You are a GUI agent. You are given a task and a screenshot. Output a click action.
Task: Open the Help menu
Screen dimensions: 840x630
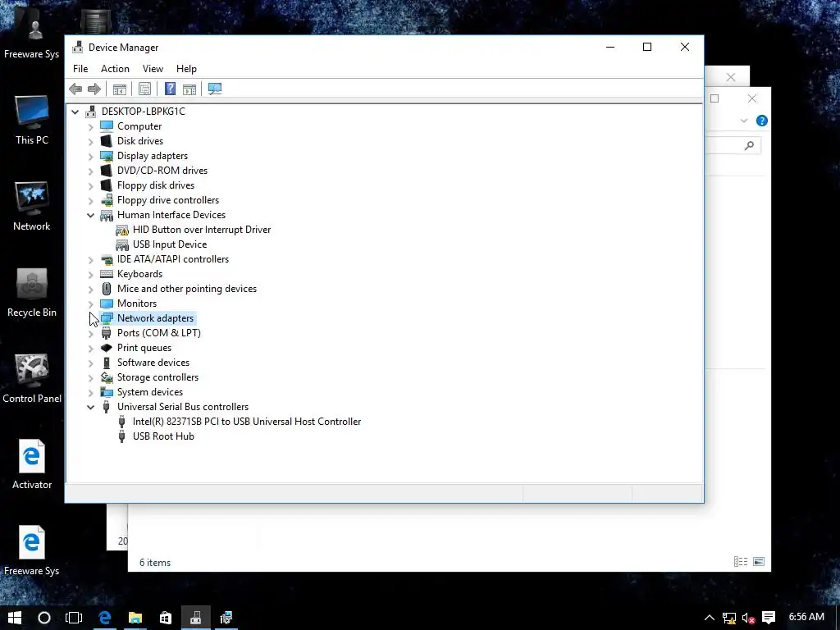(x=186, y=69)
